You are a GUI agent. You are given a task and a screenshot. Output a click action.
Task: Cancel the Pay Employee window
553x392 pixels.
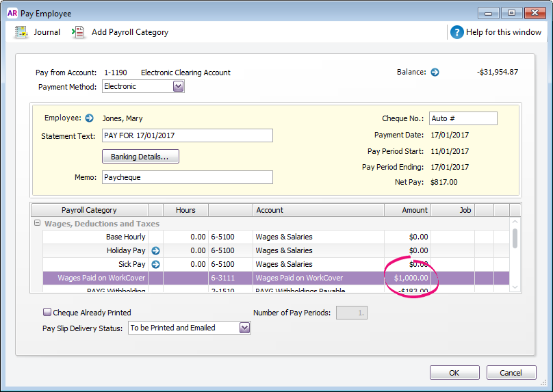tap(511, 373)
